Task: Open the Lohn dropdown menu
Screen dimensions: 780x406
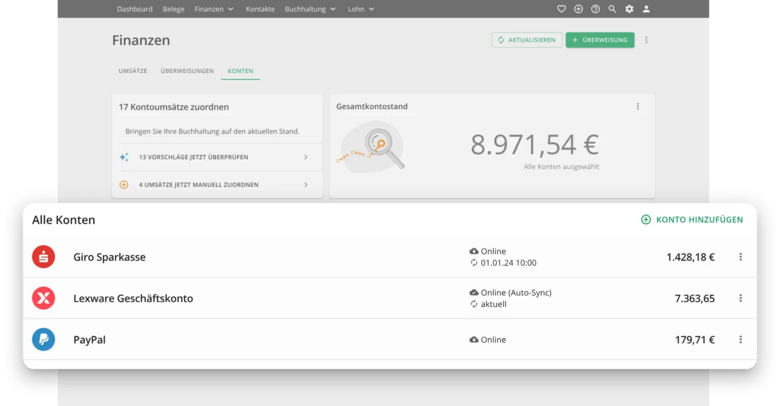Action: [x=361, y=9]
